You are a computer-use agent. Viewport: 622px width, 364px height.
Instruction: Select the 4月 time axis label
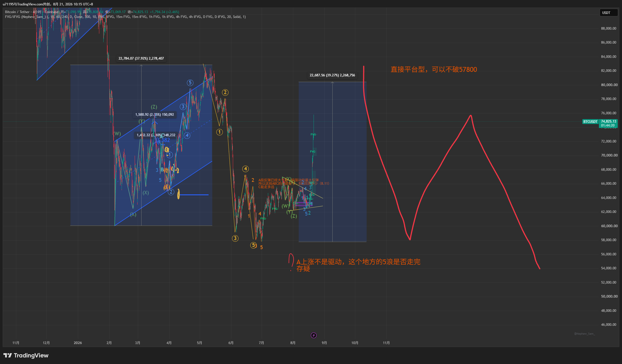(169, 343)
